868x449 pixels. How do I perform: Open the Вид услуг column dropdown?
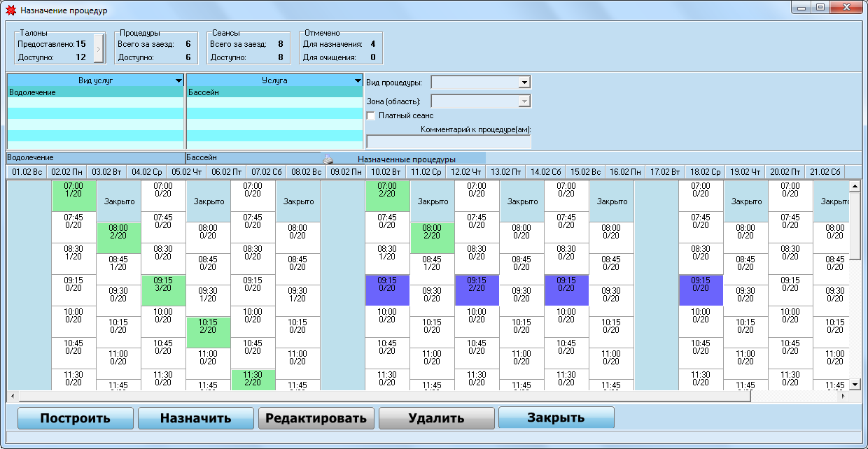coord(179,81)
